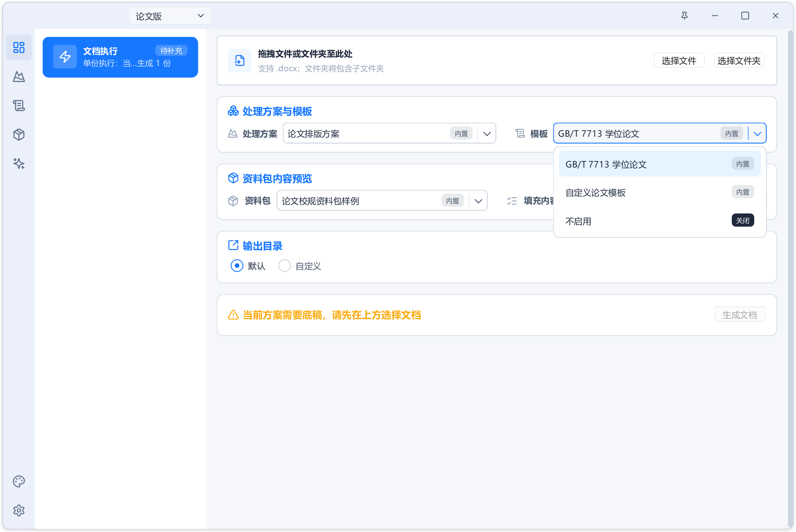Pin the window with the pin icon

coord(685,16)
